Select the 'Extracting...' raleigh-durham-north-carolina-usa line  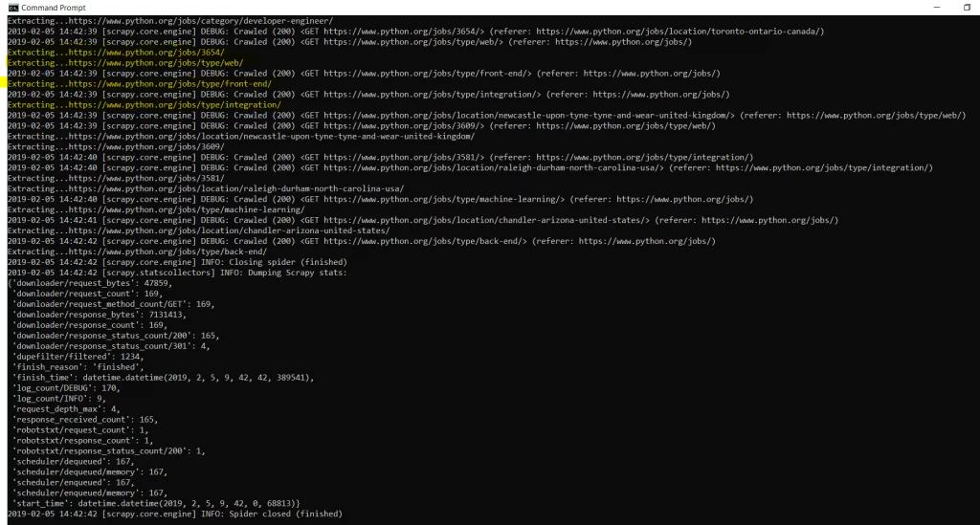tap(206, 188)
